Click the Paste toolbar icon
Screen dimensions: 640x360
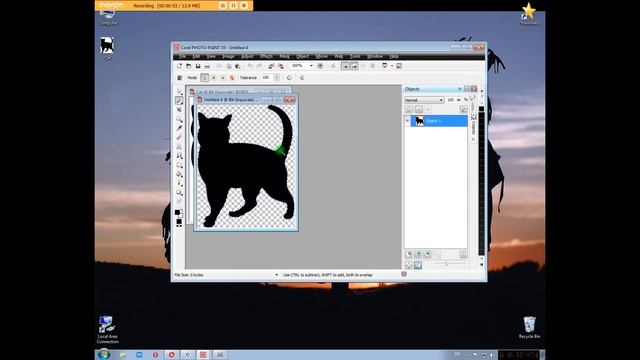(x=238, y=66)
